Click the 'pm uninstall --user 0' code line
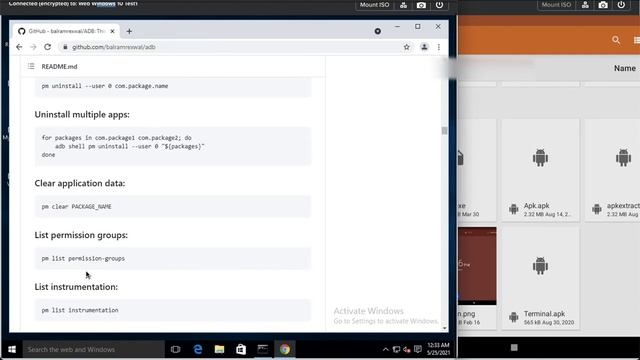This screenshot has height=360, width=640. (x=105, y=86)
